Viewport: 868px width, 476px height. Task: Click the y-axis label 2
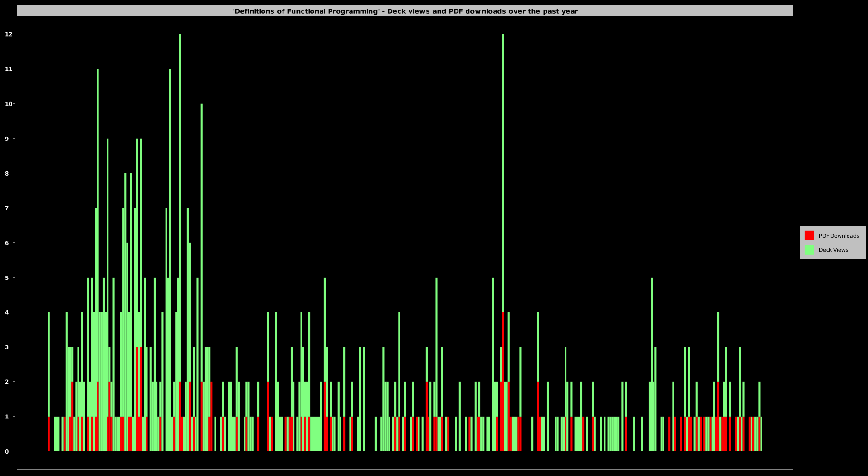(7, 382)
